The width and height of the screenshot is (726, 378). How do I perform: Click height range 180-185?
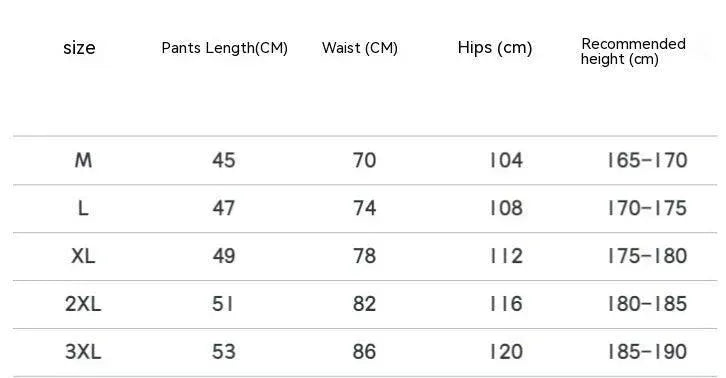coord(647,304)
